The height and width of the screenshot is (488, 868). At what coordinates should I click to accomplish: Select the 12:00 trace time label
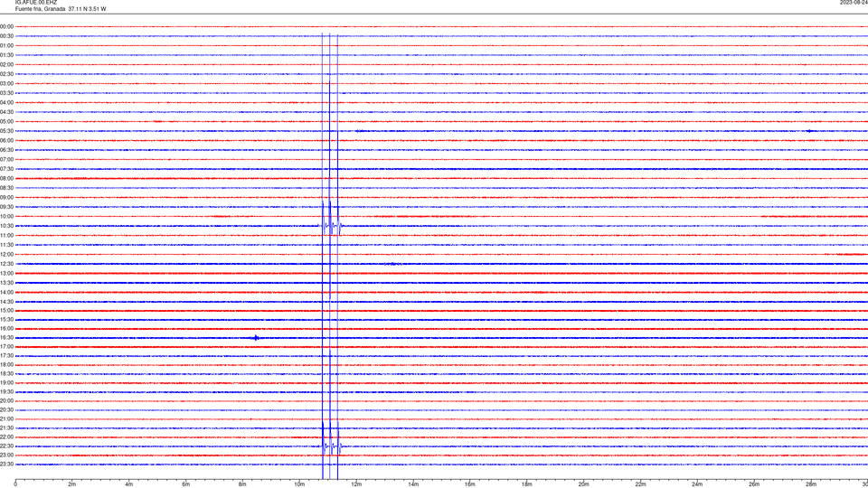6,255
